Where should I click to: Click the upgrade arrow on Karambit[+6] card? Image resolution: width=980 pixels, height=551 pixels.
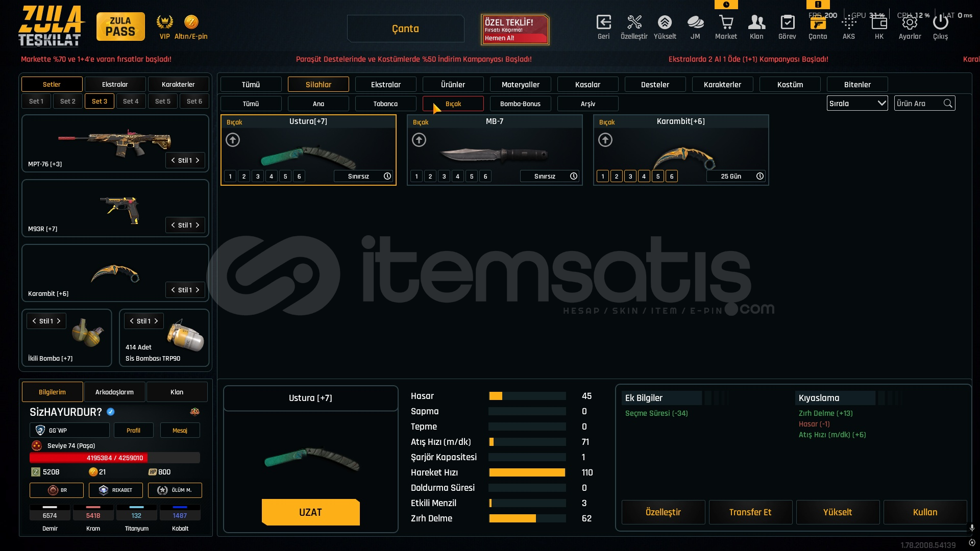tap(605, 140)
